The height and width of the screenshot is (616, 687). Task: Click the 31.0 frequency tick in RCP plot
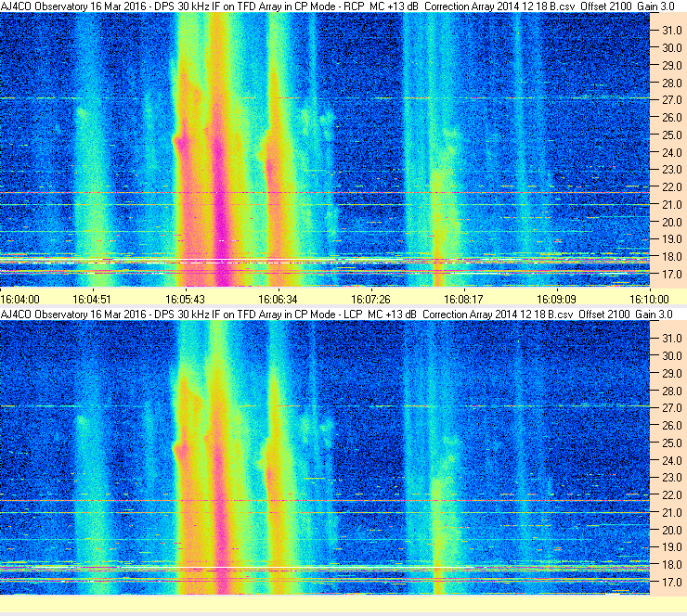671,31
